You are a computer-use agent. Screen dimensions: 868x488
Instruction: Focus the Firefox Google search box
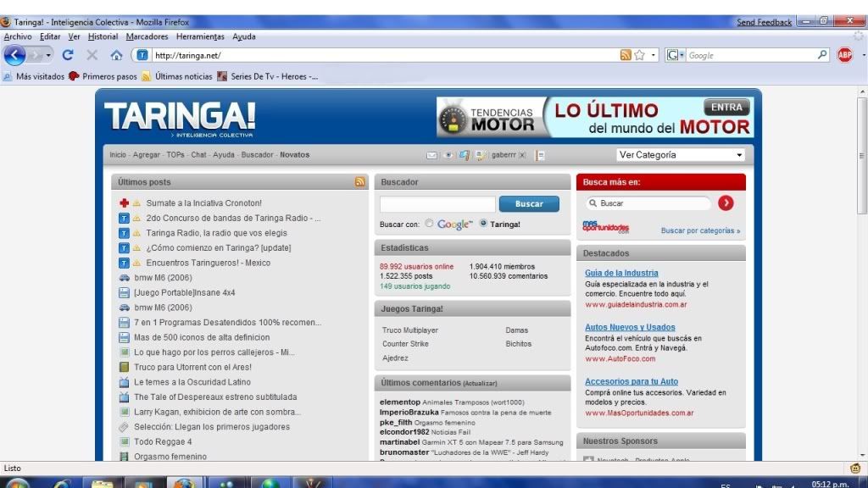click(x=751, y=55)
